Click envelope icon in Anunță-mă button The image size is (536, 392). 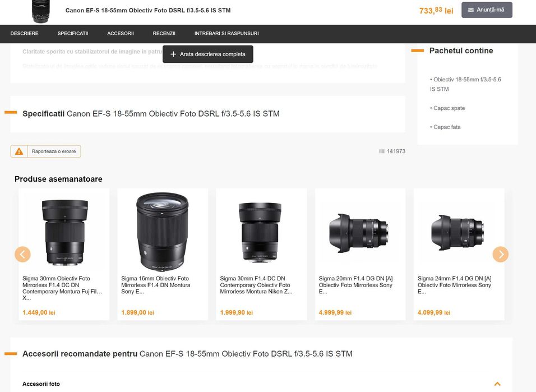[x=471, y=10]
